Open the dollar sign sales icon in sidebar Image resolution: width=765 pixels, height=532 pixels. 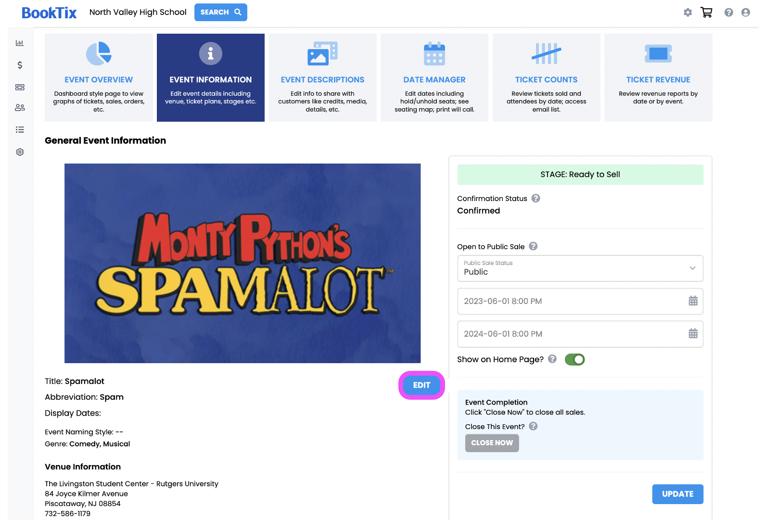pos(20,65)
